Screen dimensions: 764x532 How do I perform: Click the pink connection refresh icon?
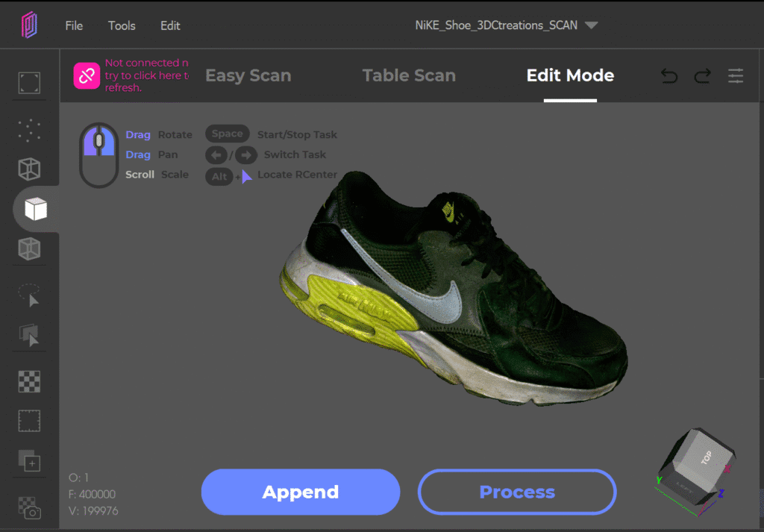(87, 75)
